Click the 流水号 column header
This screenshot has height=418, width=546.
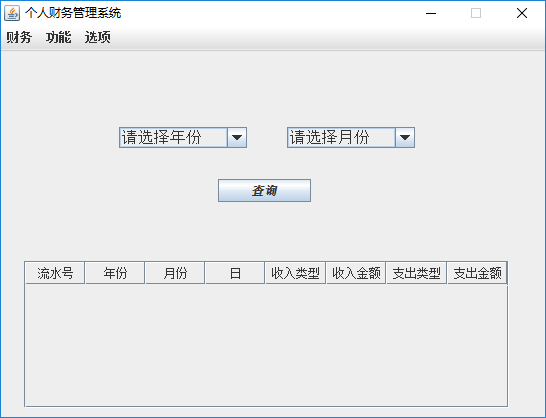click(55, 273)
